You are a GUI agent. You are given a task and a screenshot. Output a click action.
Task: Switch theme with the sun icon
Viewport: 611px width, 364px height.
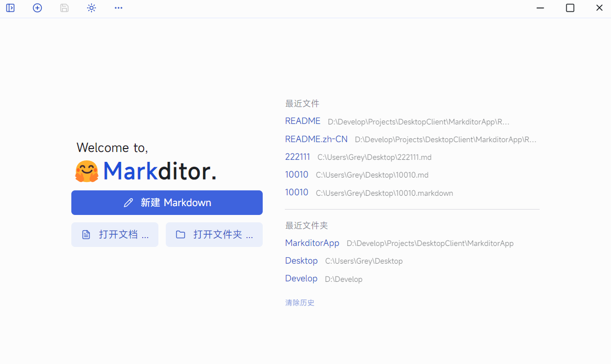(x=92, y=8)
